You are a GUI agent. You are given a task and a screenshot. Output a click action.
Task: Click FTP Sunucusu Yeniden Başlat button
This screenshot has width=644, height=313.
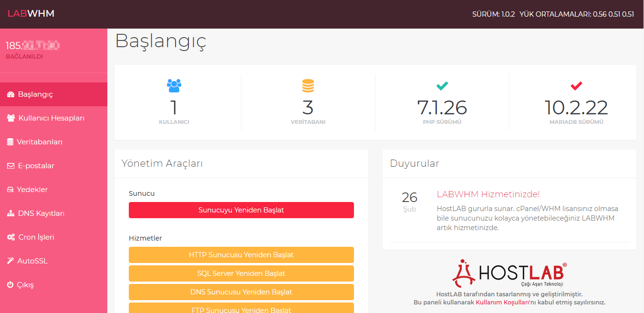241,308
